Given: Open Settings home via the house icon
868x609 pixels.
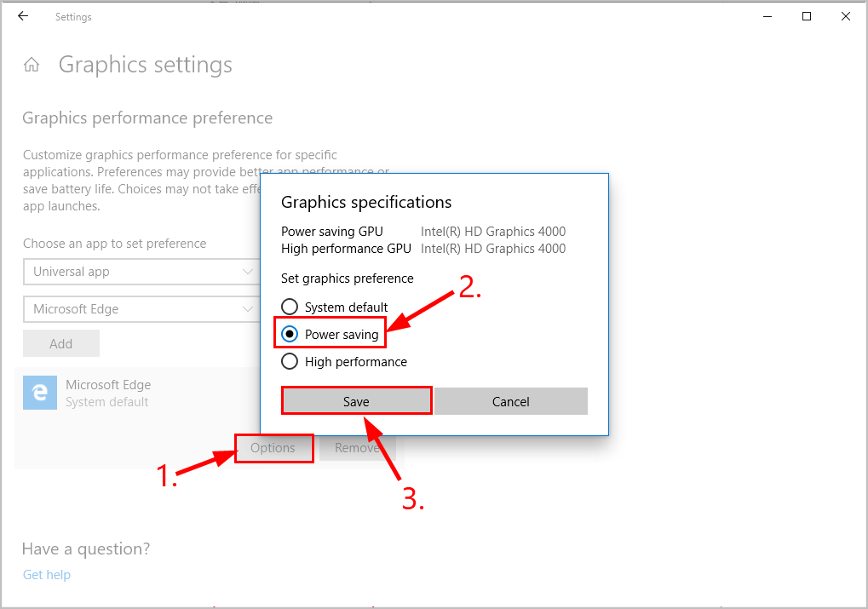Looking at the screenshot, I should pyautogui.click(x=32, y=65).
